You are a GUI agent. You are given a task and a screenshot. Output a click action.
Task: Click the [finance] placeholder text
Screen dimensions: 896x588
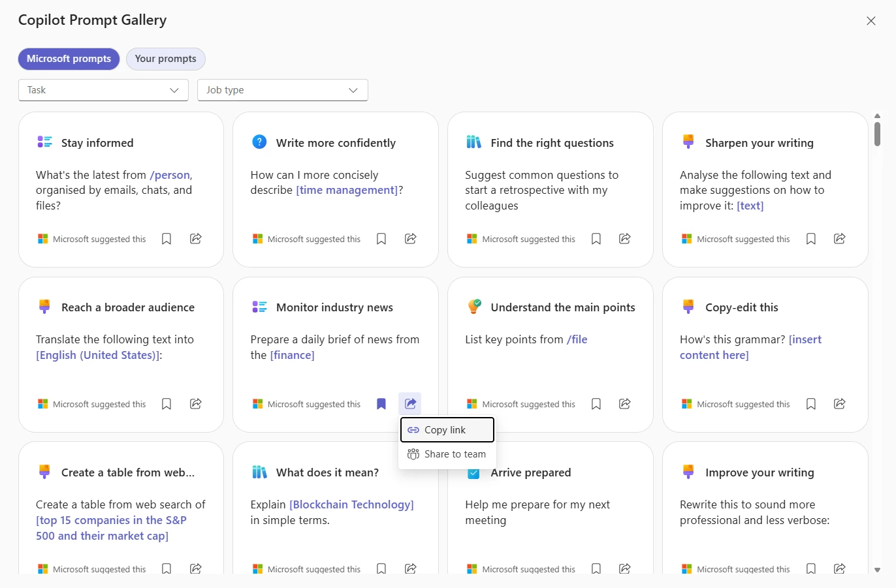point(292,355)
